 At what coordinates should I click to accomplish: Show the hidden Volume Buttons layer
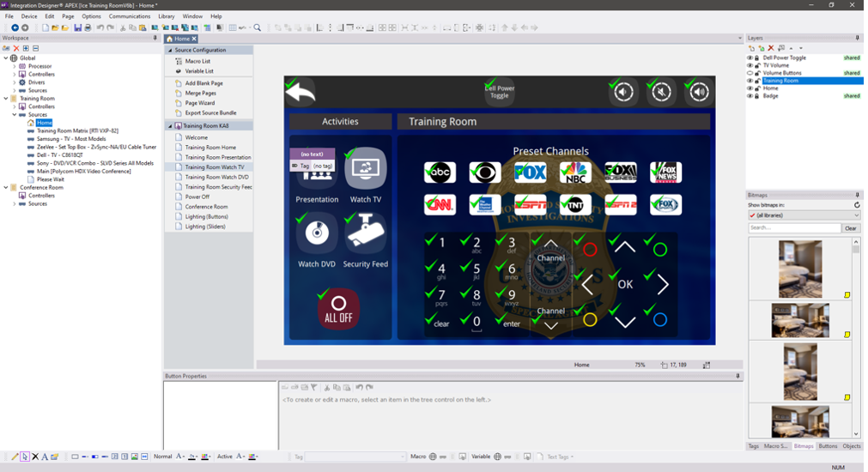[x=750, y=73]
